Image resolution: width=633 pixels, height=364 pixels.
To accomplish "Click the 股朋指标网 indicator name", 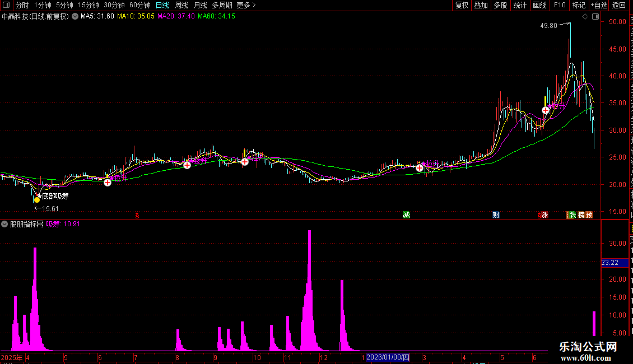I will [27, 224].
